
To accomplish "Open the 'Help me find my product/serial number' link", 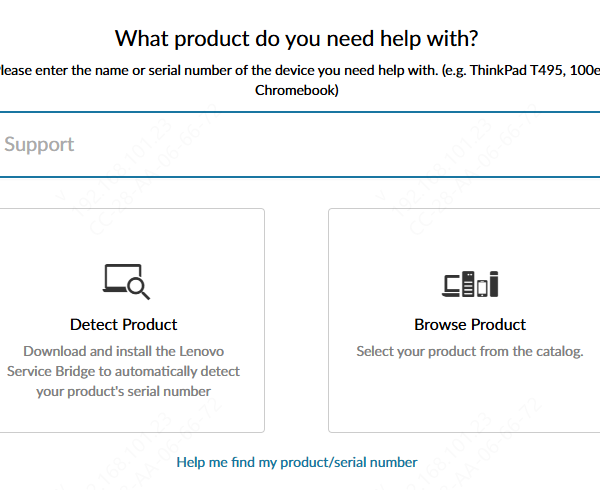I will [x=296, y=462].
